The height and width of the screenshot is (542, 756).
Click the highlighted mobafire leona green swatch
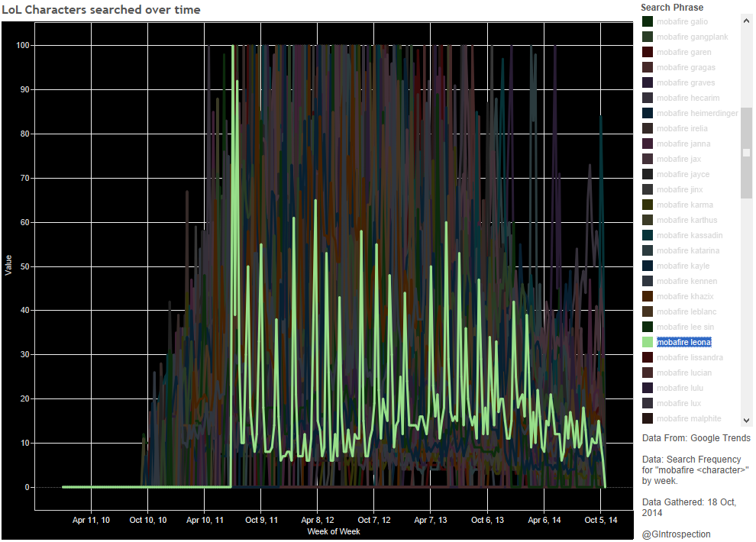point(648,342)
